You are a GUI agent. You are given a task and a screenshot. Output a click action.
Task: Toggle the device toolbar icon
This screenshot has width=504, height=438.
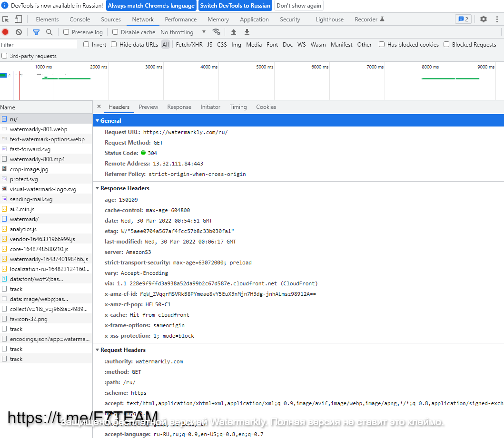pos(18,19)
